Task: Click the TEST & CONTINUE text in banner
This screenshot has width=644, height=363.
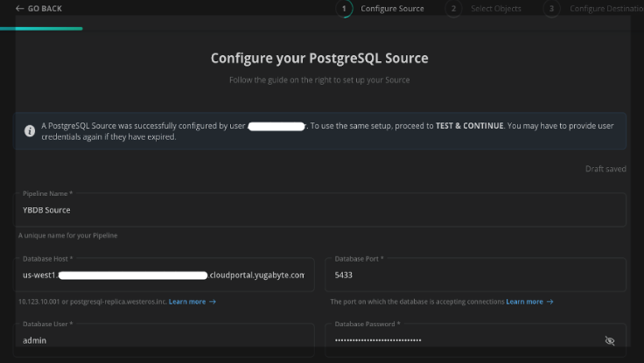Action: pyautogui.click(x=469, y=126)
